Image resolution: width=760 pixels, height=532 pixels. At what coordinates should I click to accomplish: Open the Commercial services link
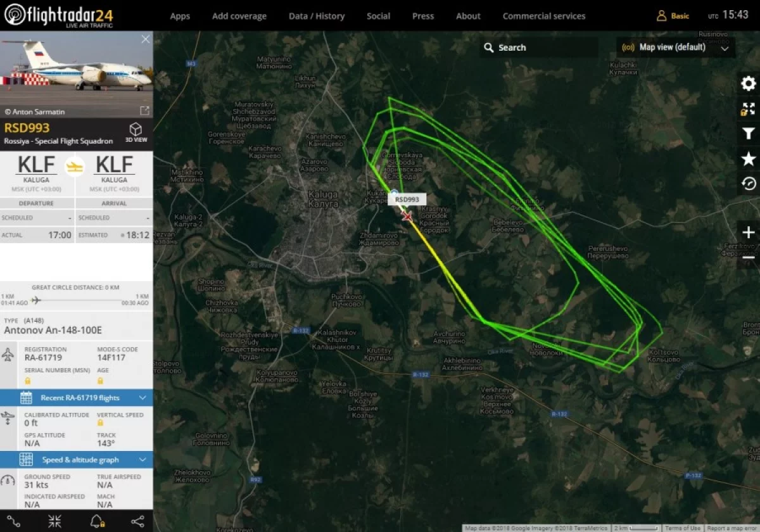tap(544, 16)
